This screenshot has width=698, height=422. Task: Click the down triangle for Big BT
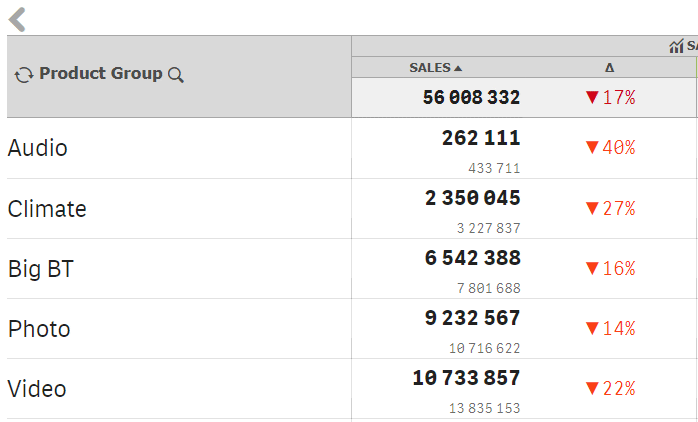(591, 268)
